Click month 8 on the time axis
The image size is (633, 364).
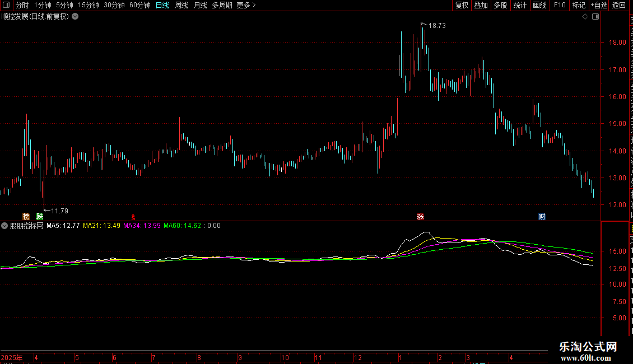click(x=199, y=357)
